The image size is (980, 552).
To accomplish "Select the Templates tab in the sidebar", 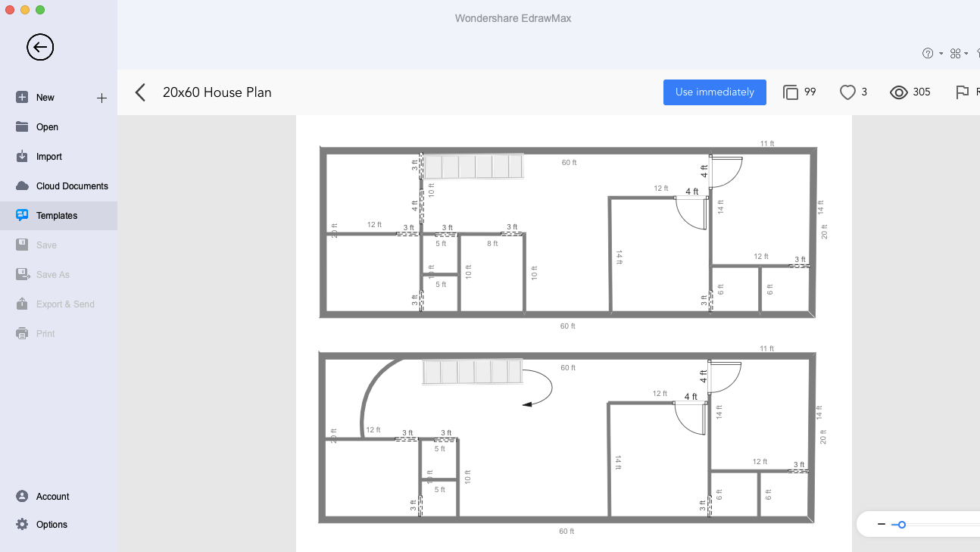I will click(x=21, y=215).
